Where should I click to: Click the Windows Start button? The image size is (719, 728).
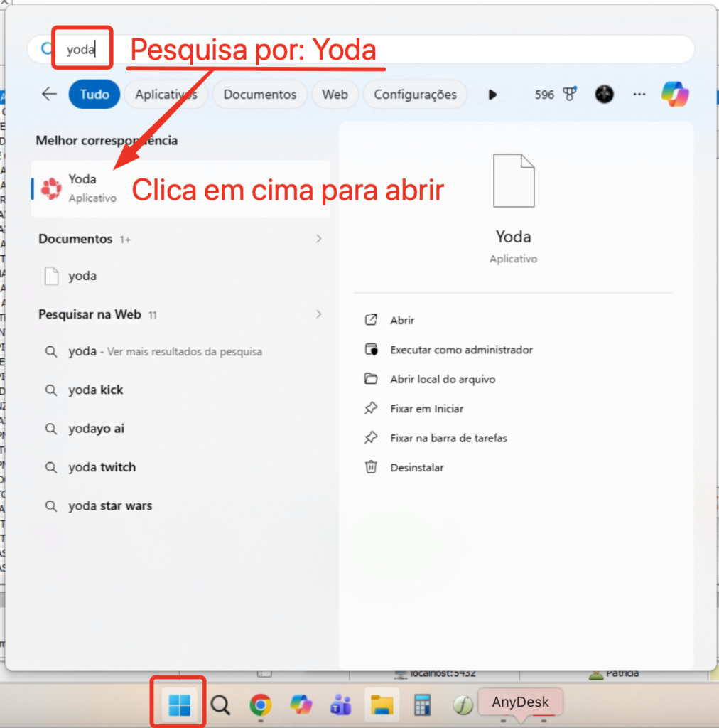(x=179, y=705)
